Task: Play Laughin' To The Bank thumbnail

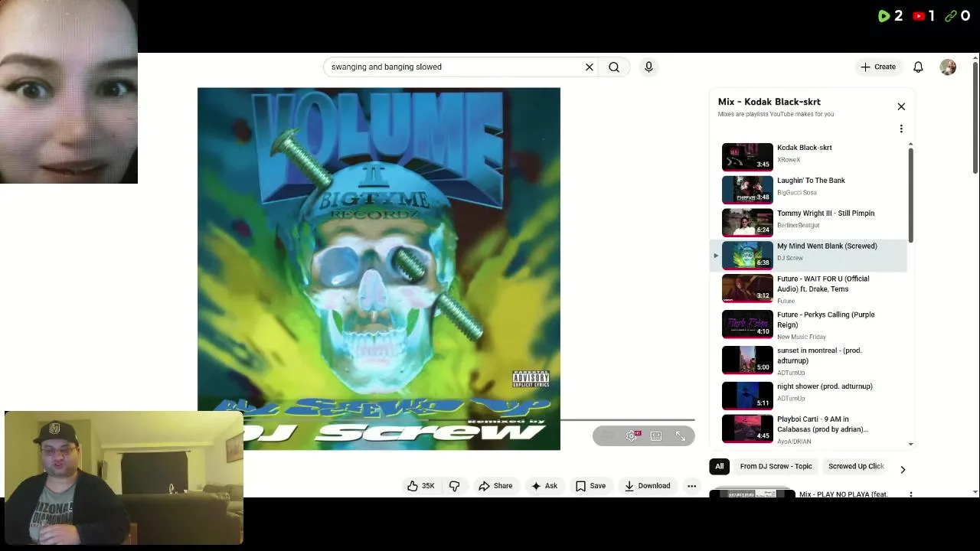Action: [x=747, y=189]
